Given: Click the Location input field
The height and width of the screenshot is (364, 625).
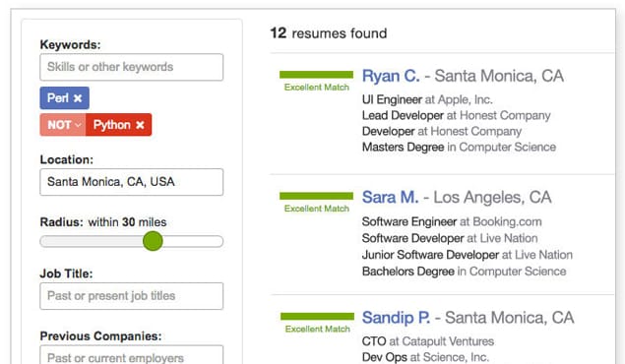Looking at the screenshot, I should (x=132, y=182).
